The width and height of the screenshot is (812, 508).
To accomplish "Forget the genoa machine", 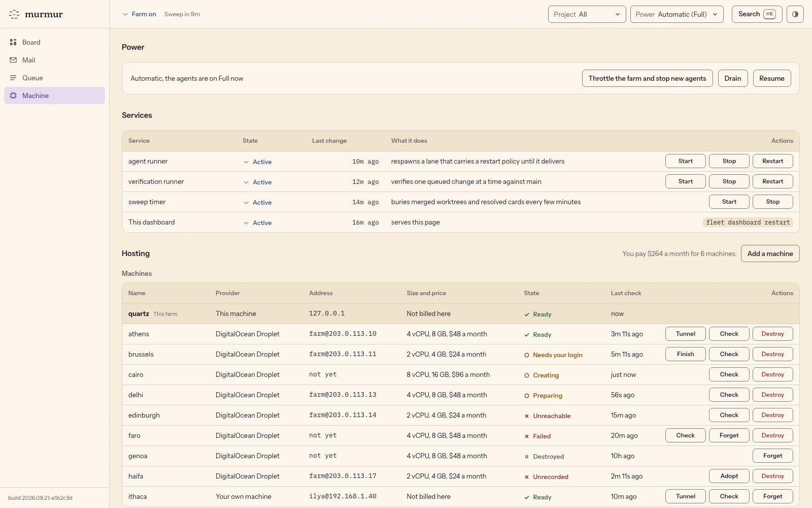I will (x=773, y=456).
